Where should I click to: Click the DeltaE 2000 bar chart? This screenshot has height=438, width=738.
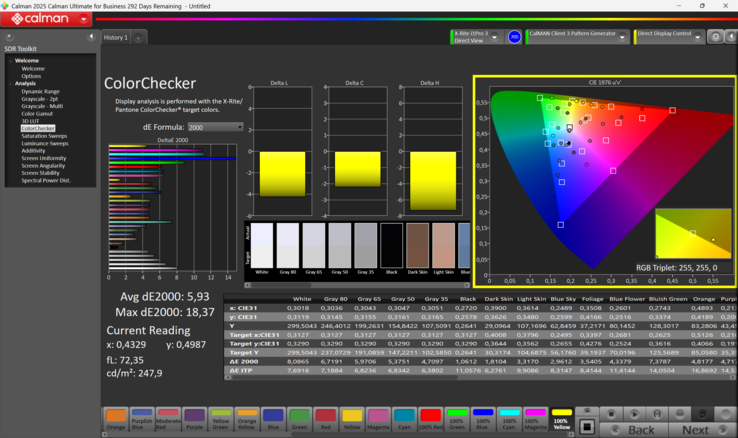pos(173,207)
